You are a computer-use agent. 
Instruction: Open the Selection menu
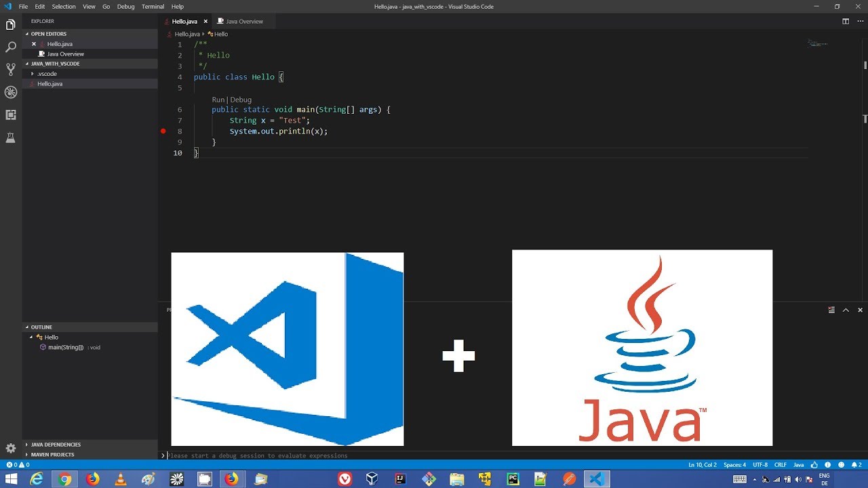64,7
